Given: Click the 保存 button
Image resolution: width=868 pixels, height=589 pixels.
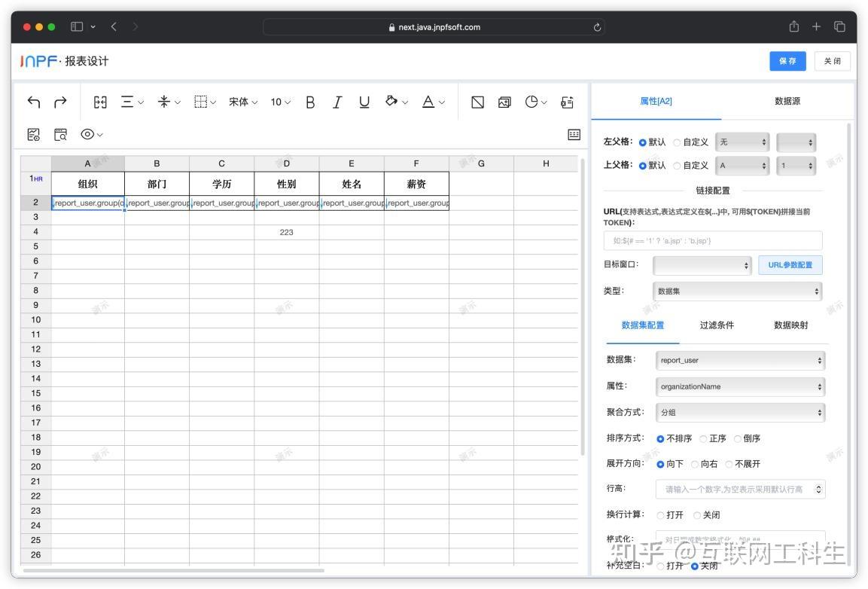Looking at the screenshot, I should coord(787,61).
